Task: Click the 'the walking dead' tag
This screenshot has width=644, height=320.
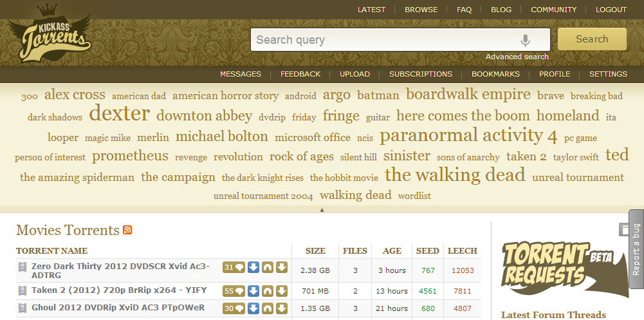Action: [455, 174]
